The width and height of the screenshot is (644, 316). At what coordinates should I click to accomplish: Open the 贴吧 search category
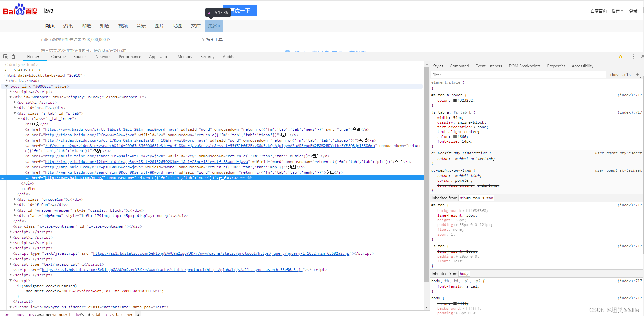click(x=86, y=26)
